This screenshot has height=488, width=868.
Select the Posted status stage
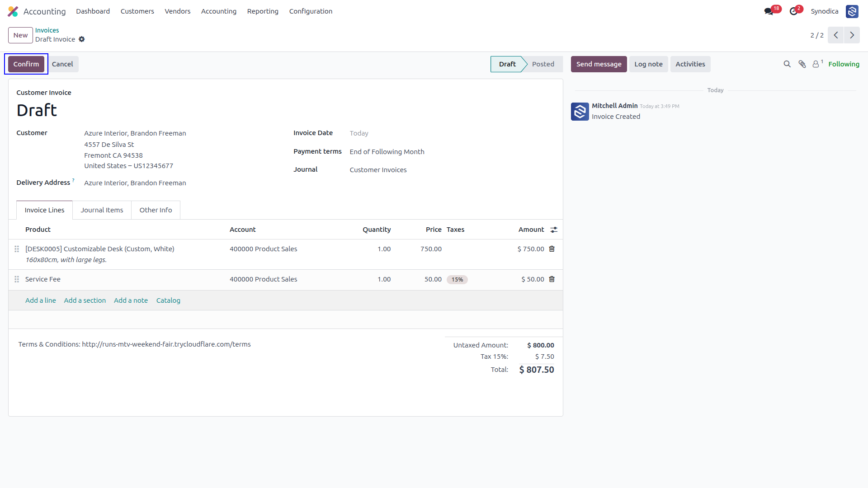coord(543,64)
